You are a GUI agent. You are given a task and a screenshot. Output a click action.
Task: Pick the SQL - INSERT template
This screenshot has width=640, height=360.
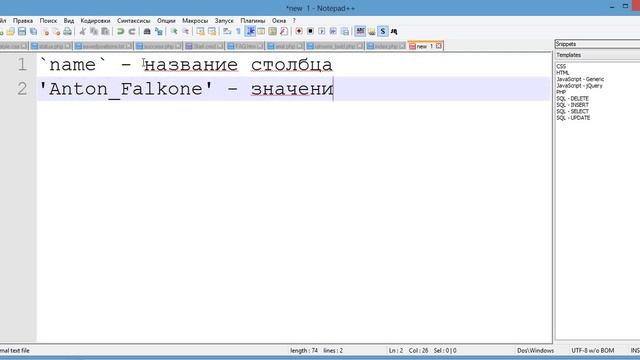(x=573, y=105)
